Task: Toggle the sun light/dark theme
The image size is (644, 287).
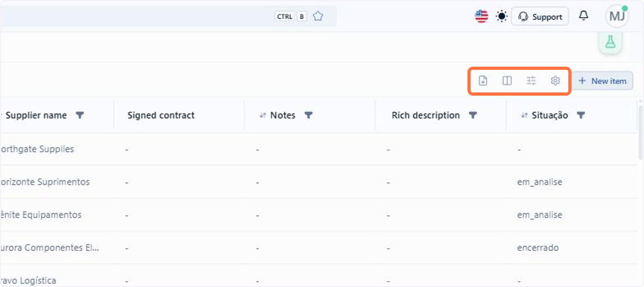Action: pyautogui.click(x=501, y=17)
